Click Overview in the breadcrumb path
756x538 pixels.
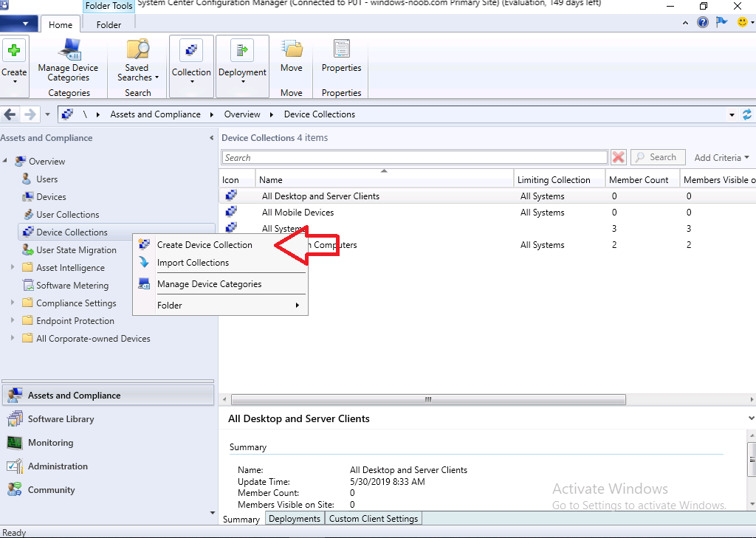(x=242, y=114)
